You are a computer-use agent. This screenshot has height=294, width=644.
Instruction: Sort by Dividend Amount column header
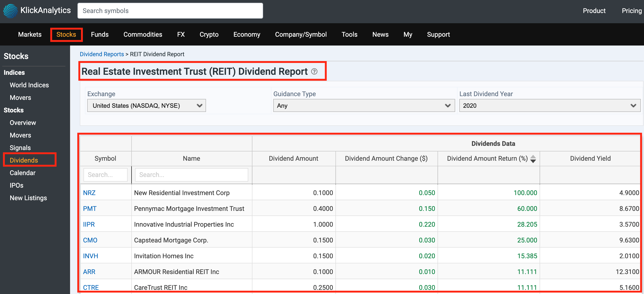point(293,158)
